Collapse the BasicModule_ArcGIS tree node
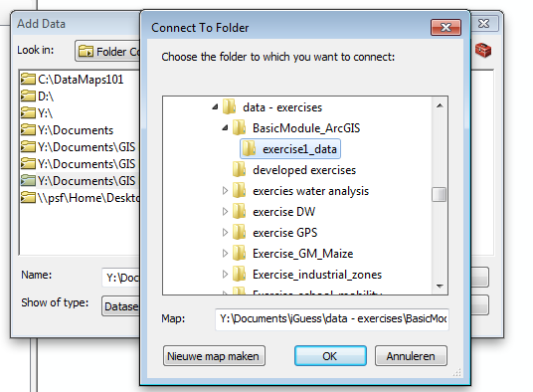Screen dimensions: 533x392 pyautogui.click(x=225, y=128)
